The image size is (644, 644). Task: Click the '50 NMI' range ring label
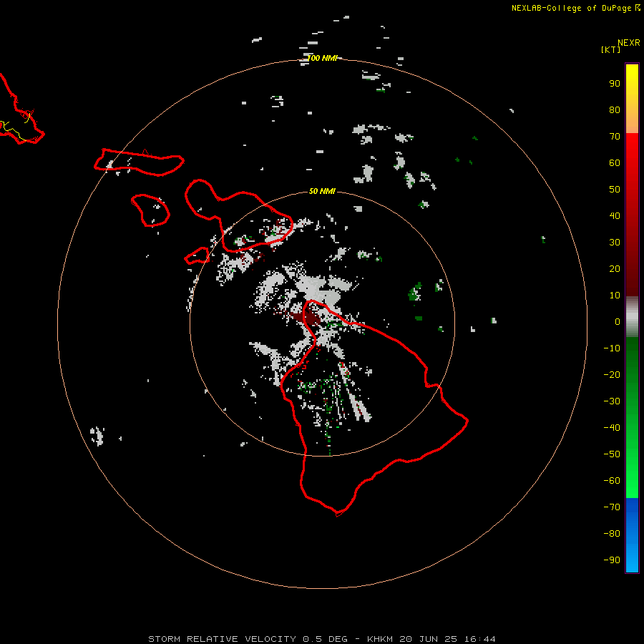click(x=322, y=191)
